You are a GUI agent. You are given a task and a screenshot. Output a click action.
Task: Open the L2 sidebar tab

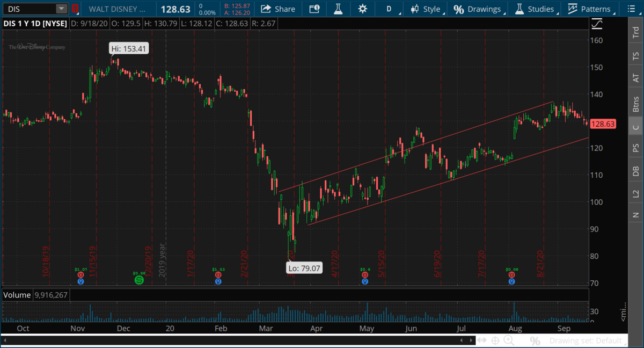point(636,193)
